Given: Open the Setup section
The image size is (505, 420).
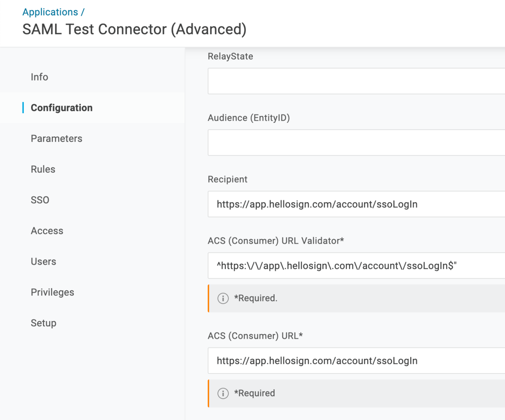Looking at the screenshot, I should click(x=43, y=323).
